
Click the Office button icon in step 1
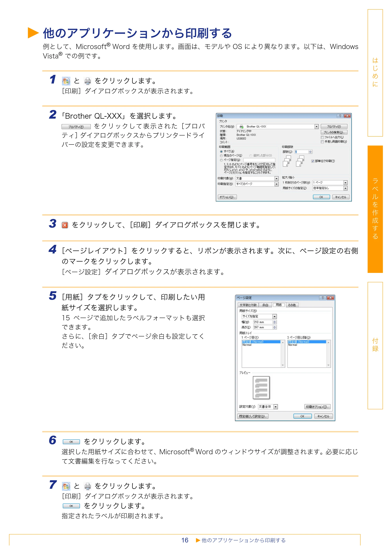pos(66,81)
